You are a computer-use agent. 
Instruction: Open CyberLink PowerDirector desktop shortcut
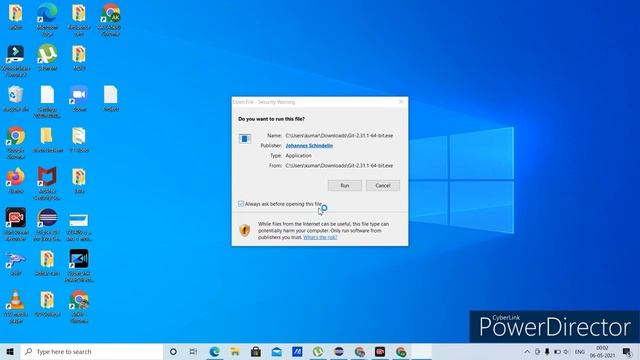[79, 265]
